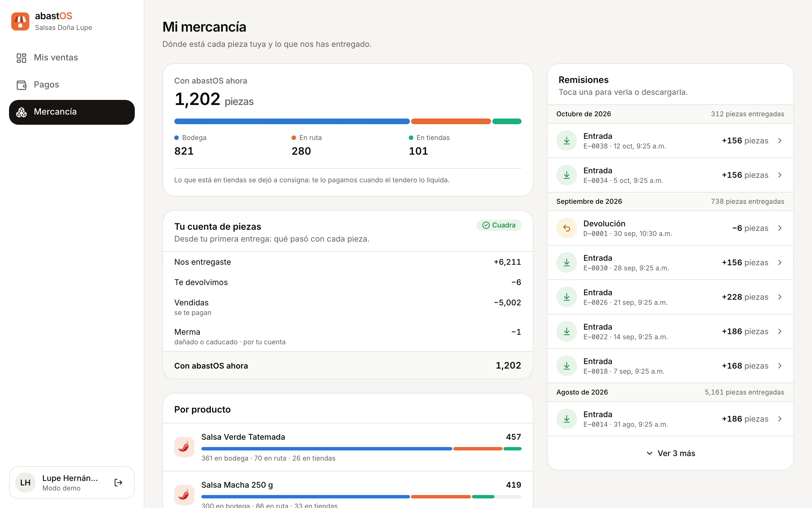This screenshot has width=812, height=508.
Task: Click the Agosto de 2026 group header
Action: coord(670,392)
